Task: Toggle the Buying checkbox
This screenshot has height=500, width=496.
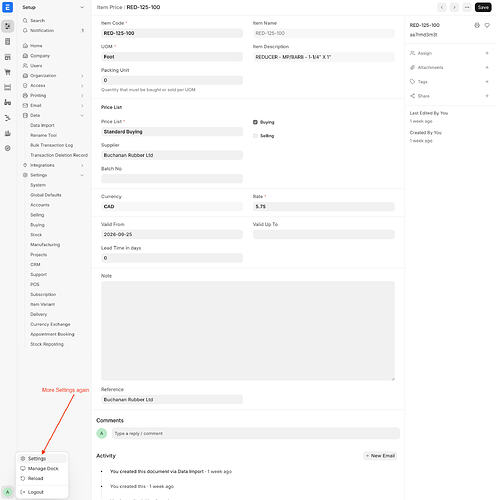Action: [x=255, y=122]
